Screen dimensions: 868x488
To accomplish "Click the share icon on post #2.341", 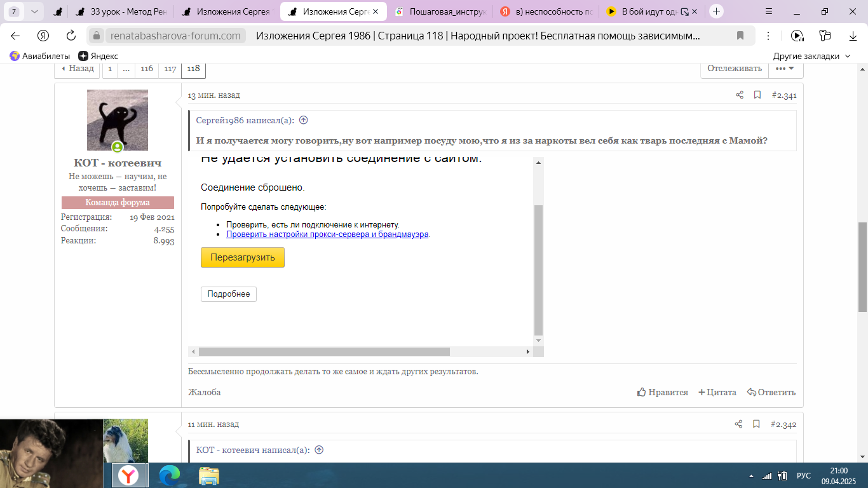I will (740, 95).
